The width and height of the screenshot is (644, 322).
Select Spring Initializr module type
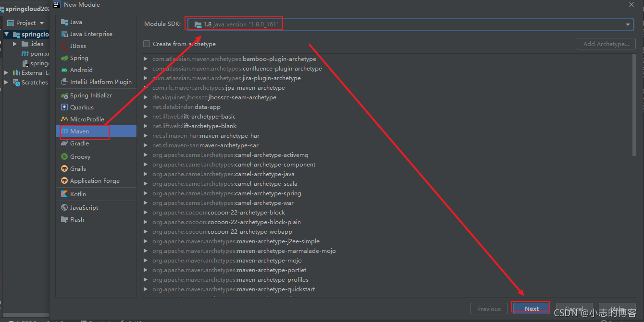click(96, 95)
